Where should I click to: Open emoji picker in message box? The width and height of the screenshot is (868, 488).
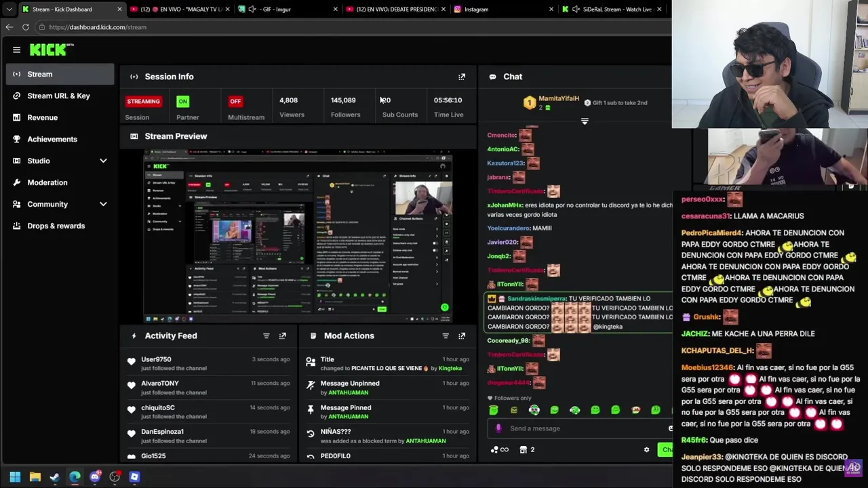click(x=669, y=428)
